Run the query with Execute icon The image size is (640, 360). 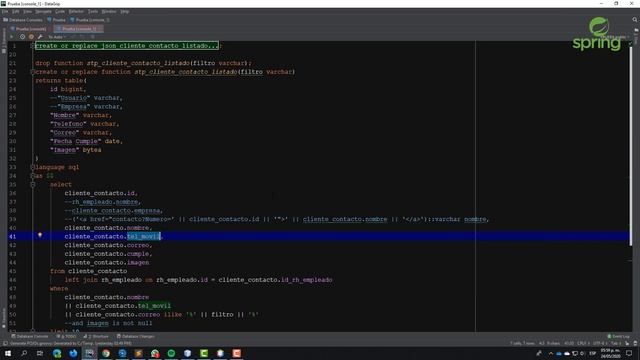click(12, 37)
